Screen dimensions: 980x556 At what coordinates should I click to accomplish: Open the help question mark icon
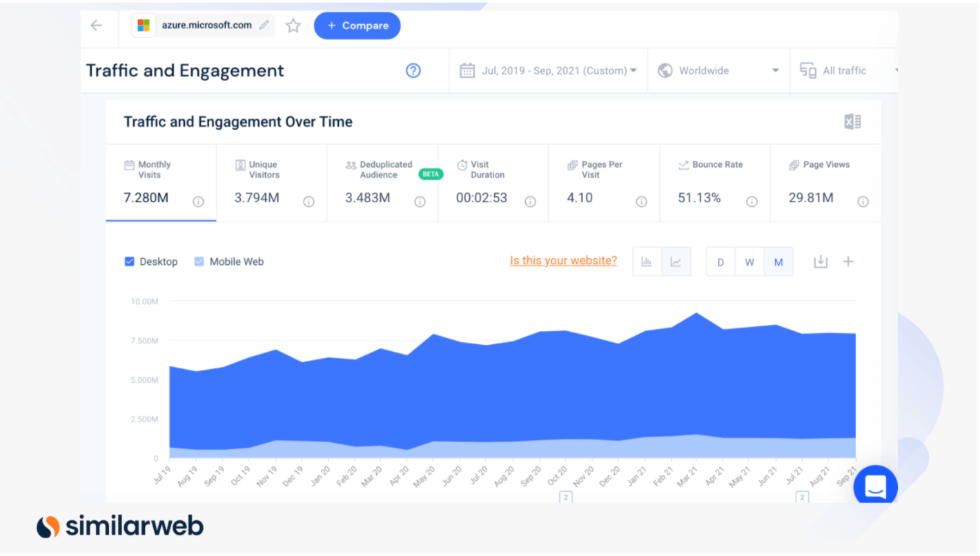click(x=413, y=70)
